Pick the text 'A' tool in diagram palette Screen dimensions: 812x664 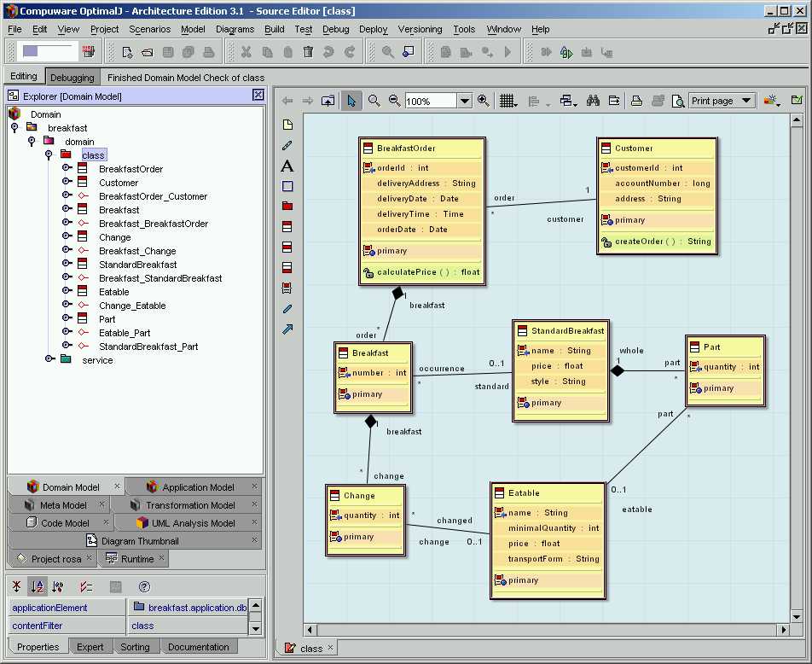[x=287, y=166]
